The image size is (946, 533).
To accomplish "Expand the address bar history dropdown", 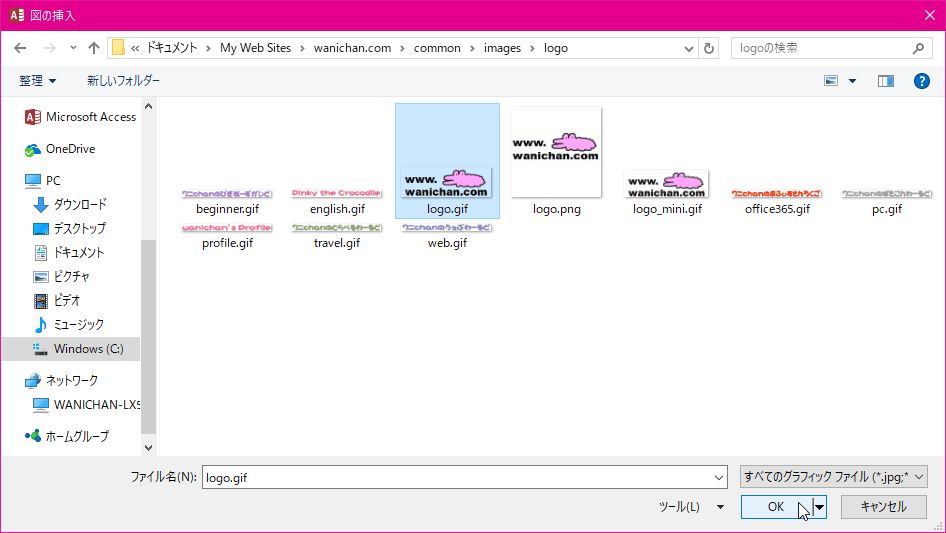I will click(688, 48).
